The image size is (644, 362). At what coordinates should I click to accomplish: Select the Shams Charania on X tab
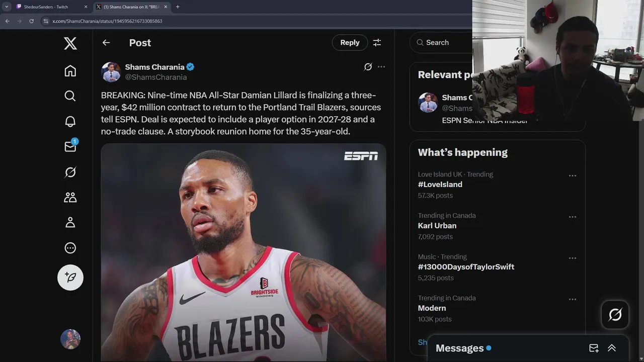131,7
